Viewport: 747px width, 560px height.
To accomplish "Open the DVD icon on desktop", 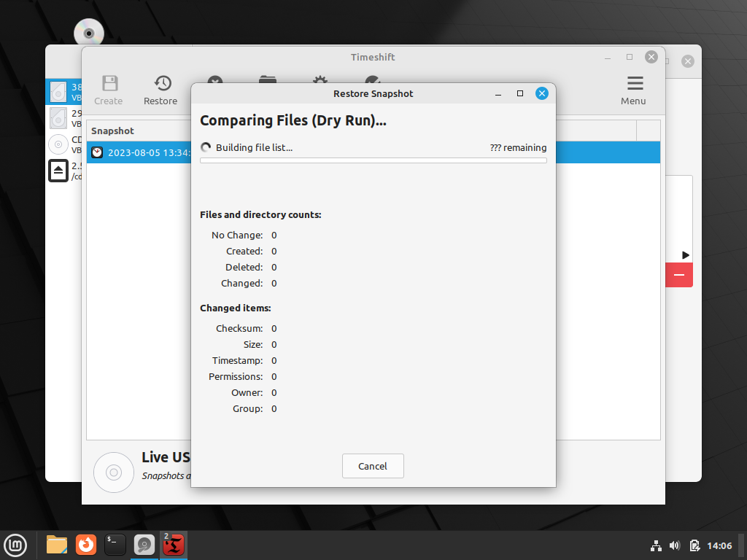I will tap(88, 34).
